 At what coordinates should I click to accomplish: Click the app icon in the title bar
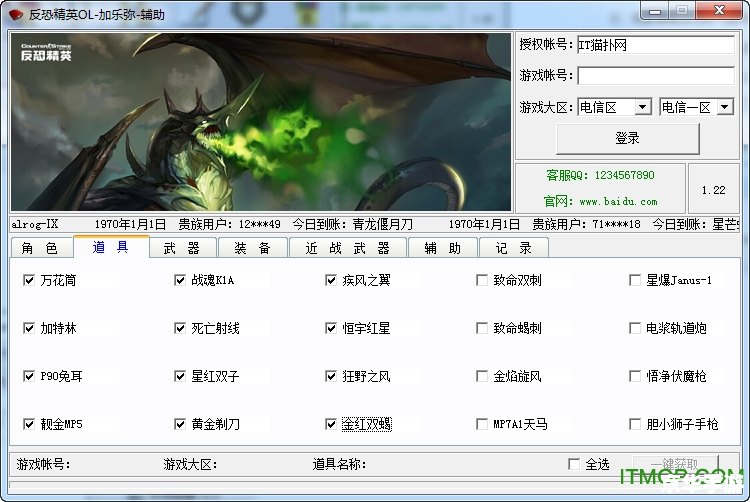point(16,14)
